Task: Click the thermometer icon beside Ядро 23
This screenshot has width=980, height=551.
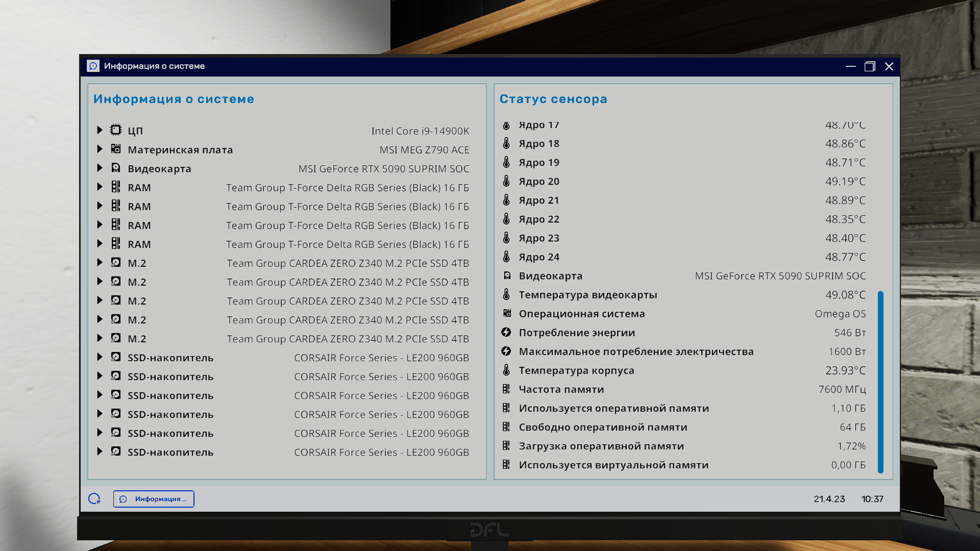Action: pyautogui.click(x=506, y=238)
